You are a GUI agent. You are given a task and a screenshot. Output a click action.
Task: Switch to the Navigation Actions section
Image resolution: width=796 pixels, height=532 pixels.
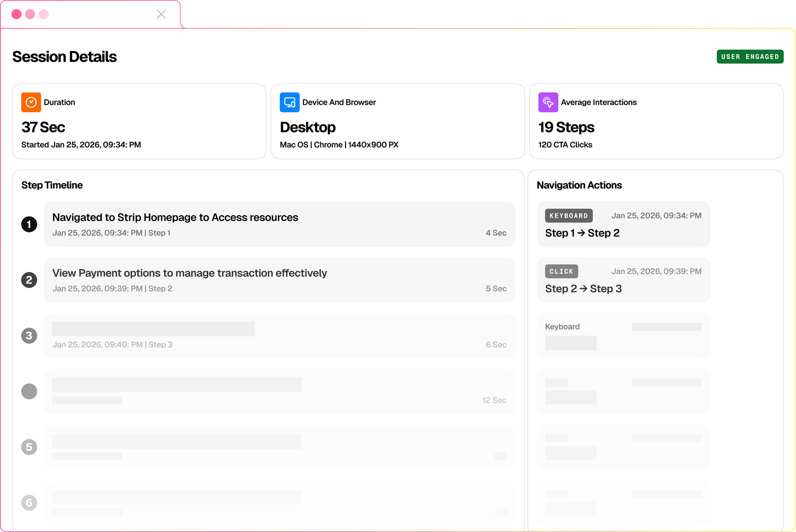point(579,185)
